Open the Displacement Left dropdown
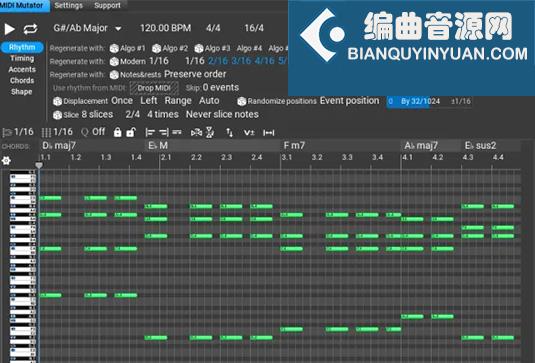Image resolution: width=535 pixels, height=363 pixels. (149, 101)
